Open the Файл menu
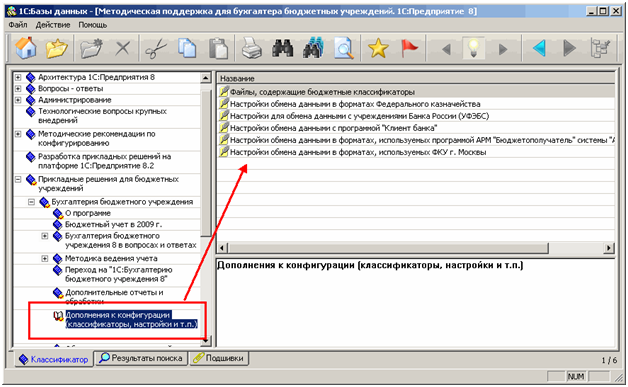This screenshot has height=387, width=628. point(18,25)
